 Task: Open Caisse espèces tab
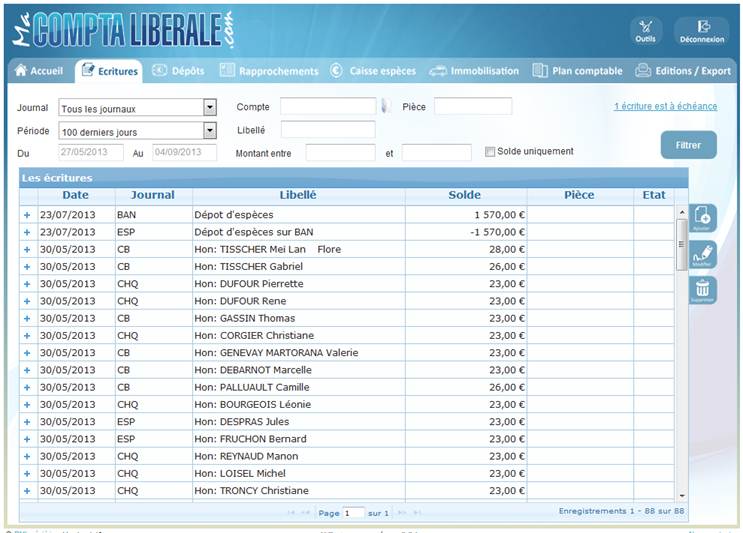[x=373, y=71]
